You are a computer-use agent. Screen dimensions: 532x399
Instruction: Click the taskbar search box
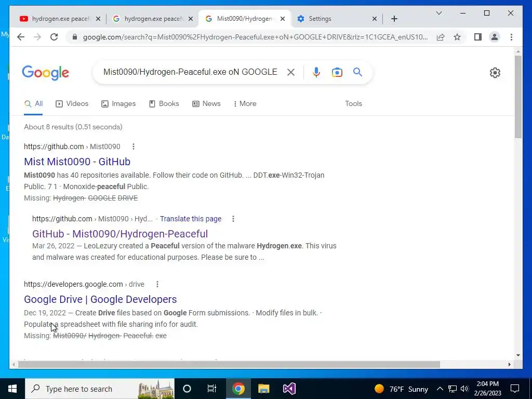coord(100,389)
